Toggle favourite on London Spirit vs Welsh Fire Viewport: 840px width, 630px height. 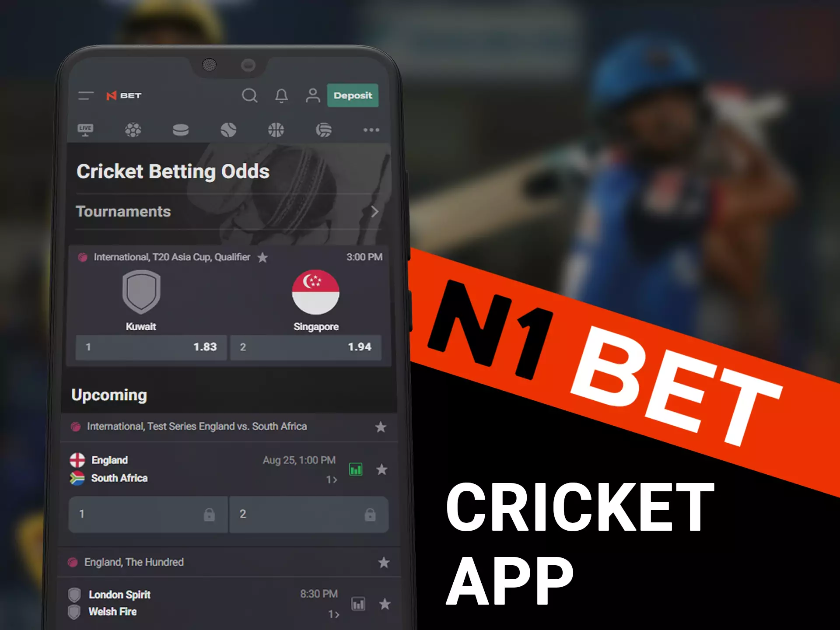pyautogui.click(x=383, y=603)
